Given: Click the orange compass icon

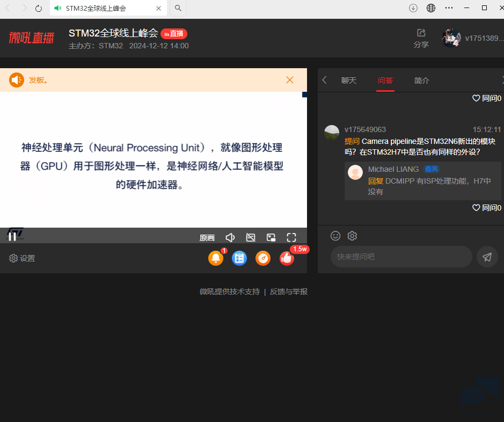Looking at the screenshot, I should [263, 258].
